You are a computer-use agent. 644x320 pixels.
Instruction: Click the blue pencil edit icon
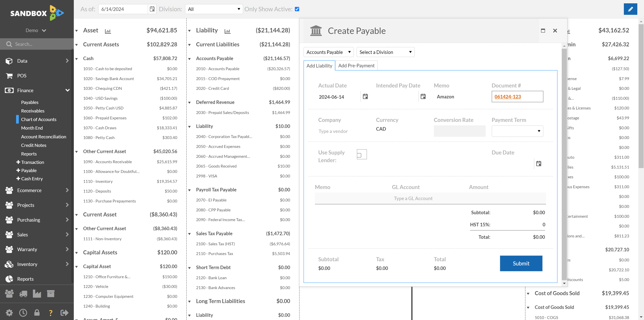(630, 9)
